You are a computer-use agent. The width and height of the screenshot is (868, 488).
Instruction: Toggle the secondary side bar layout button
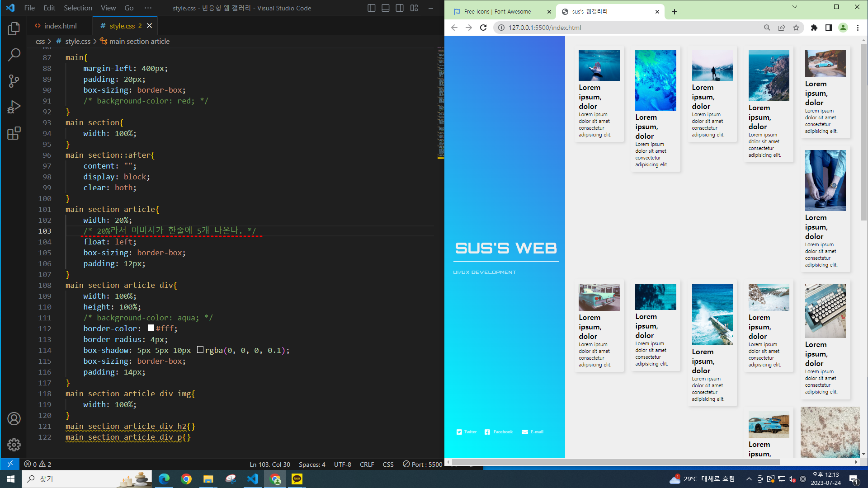(400, 8)
